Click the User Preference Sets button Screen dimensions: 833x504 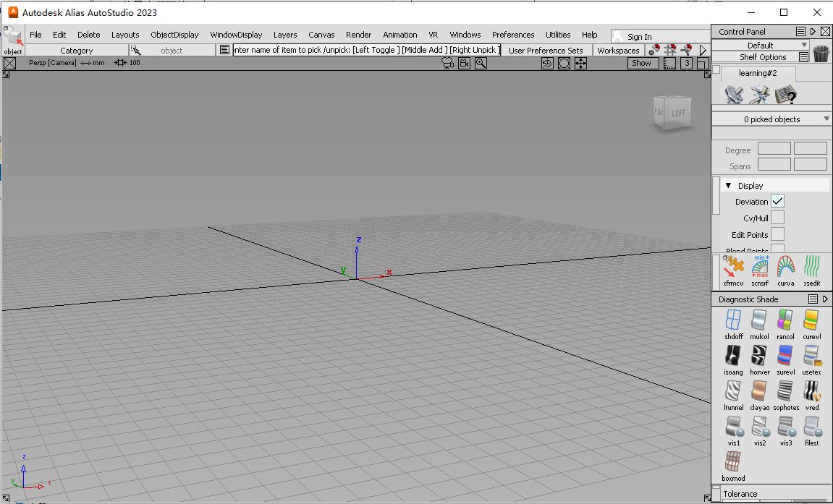click(x=546, y=51)
